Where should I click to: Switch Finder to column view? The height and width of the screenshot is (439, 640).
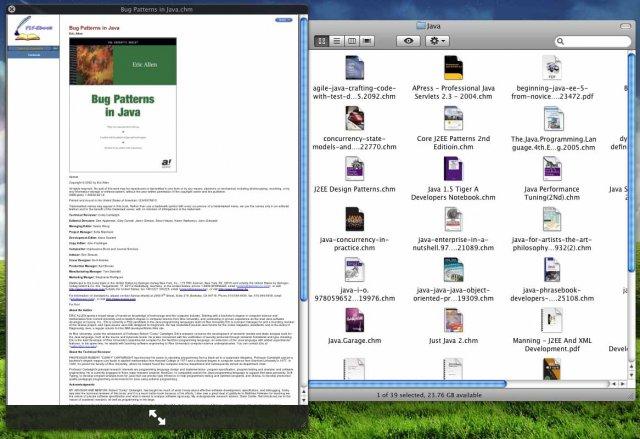[x=352, y=41]
